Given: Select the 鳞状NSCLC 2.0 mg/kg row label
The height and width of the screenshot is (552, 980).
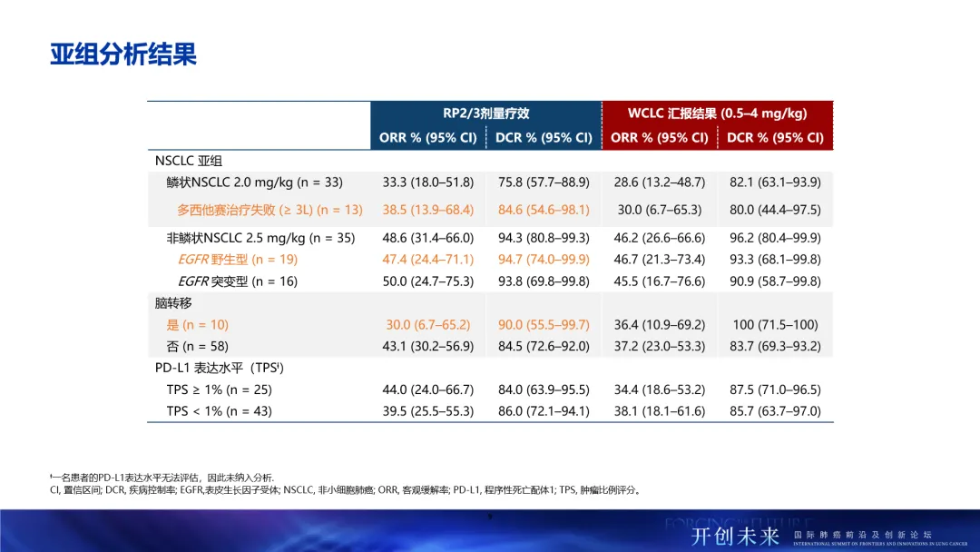Looking at the screenshot, I should 254,182.
